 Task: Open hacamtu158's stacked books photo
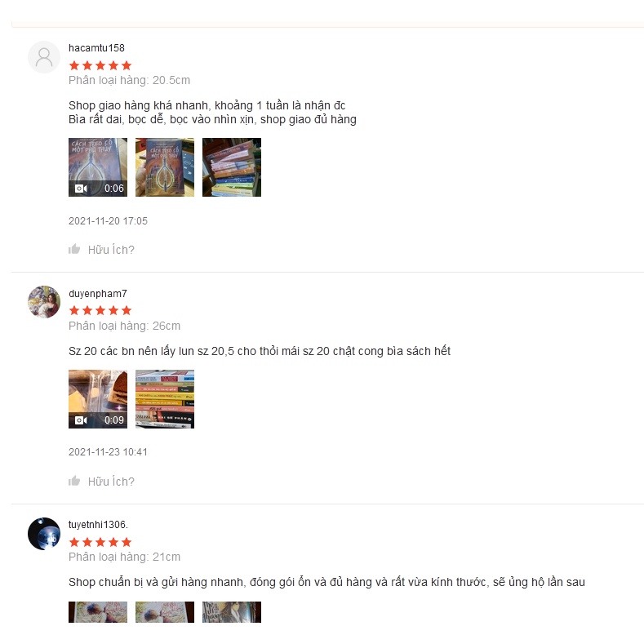[232, 167]
